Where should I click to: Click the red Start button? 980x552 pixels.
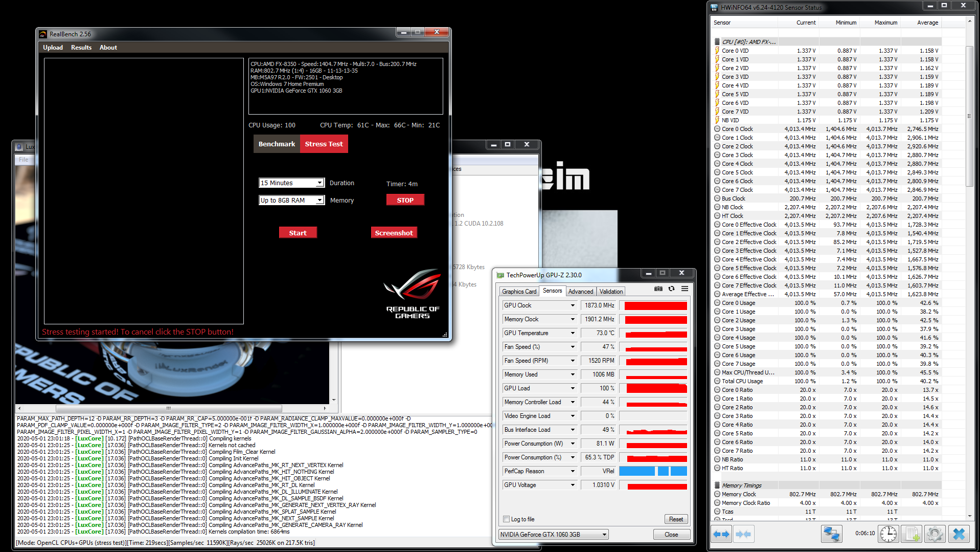298,233
